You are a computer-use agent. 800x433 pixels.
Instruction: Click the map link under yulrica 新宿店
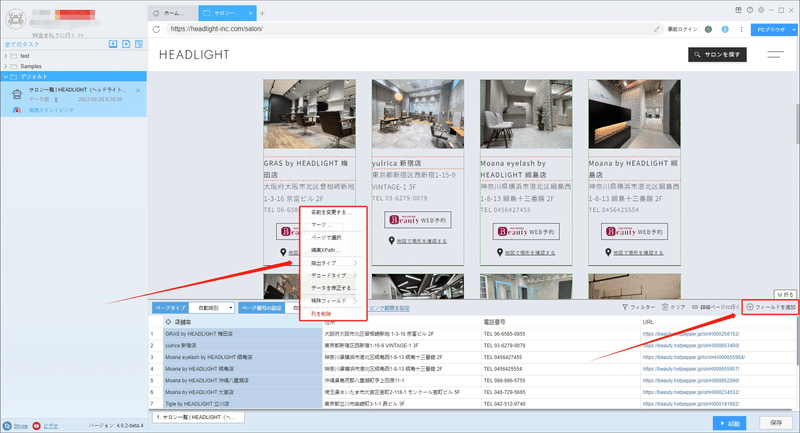422,241
